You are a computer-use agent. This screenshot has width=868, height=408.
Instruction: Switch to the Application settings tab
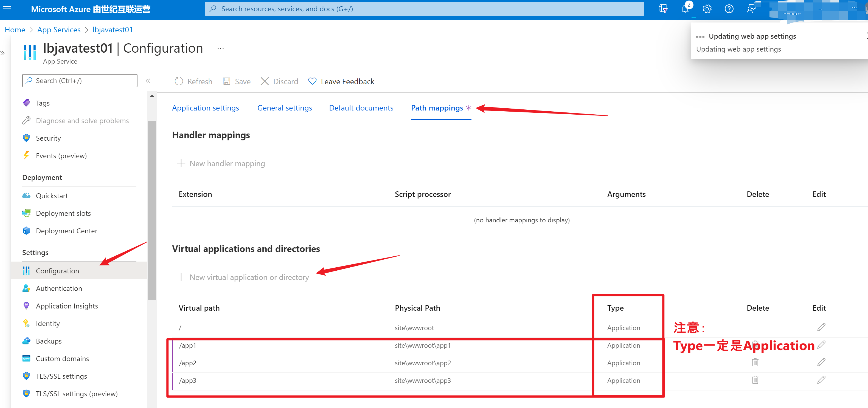coord(205,108)
